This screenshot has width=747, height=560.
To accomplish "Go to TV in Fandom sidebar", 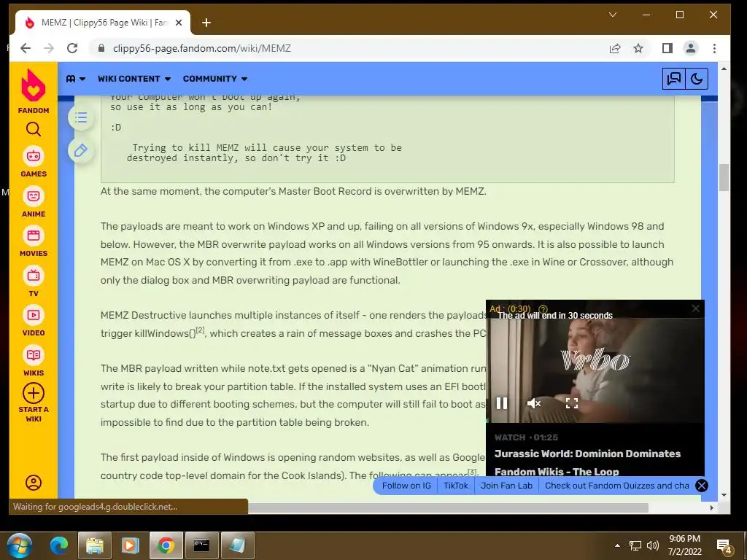I will [x=34, y=281].
